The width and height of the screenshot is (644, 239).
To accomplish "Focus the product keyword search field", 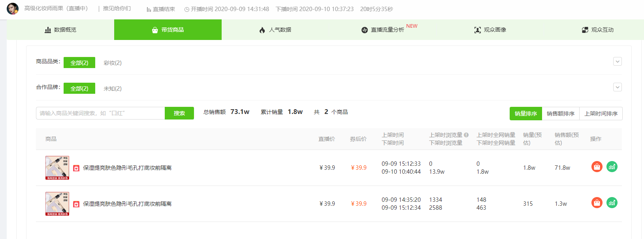I will click(x=100, y=113).
